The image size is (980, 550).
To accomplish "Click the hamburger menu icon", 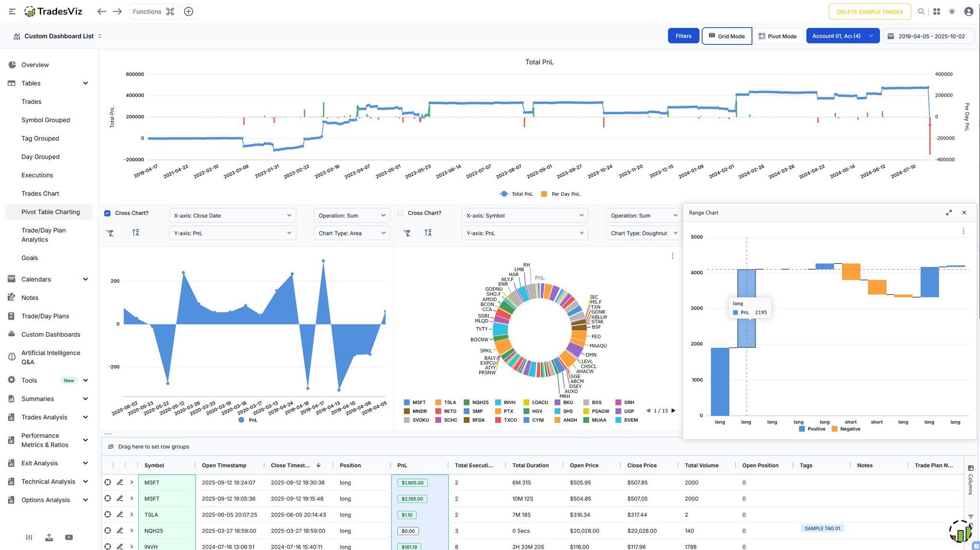I will [12, 11].
